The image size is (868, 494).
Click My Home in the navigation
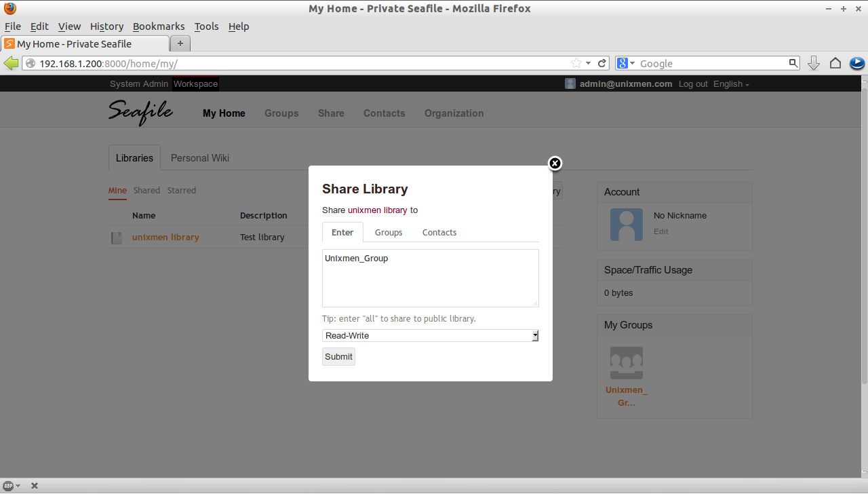tap(224, 113)
